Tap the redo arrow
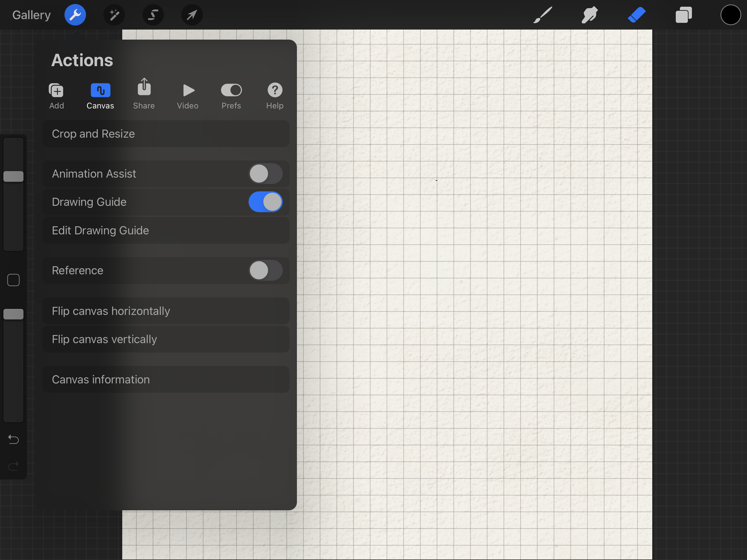This screenshot has height=560, width=747. 13,466
